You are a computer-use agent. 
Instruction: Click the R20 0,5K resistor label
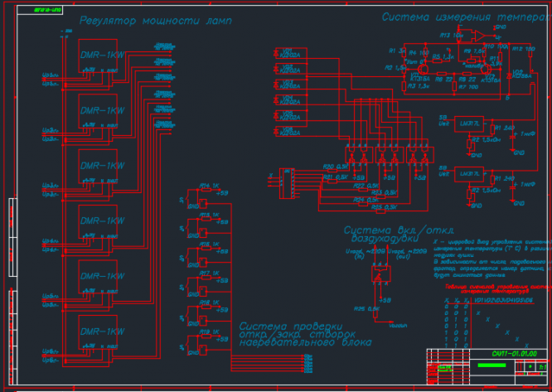pyautogui.click(x=335, y=167)
